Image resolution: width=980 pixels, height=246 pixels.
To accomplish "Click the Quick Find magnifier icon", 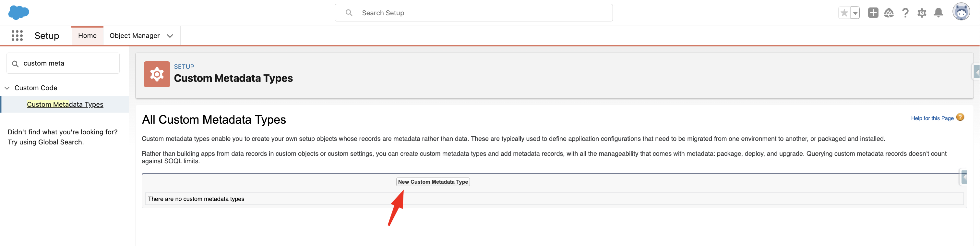I will pyautogui.click(x=15, y=64).
